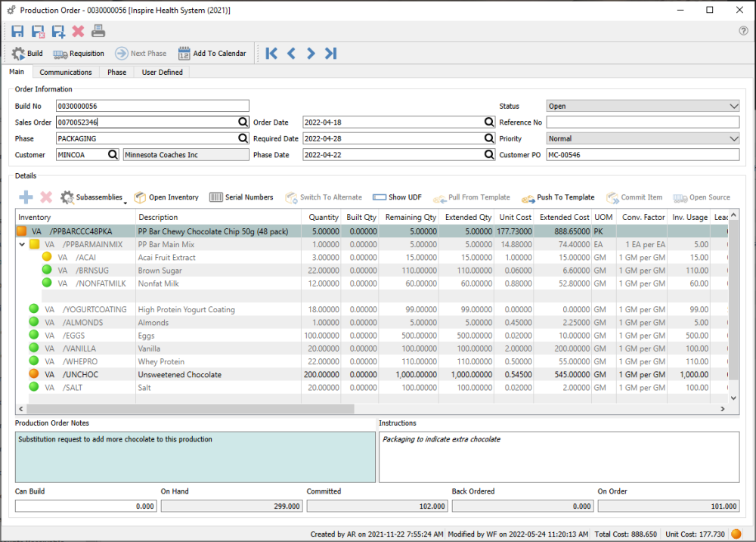Click Open Inventory button

point(166,197)
